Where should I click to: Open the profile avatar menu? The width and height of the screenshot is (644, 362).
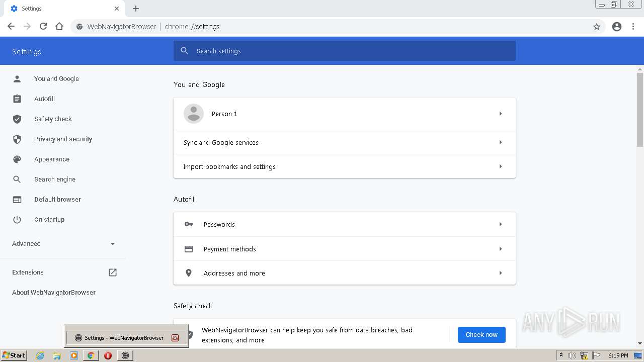[617, 27]
